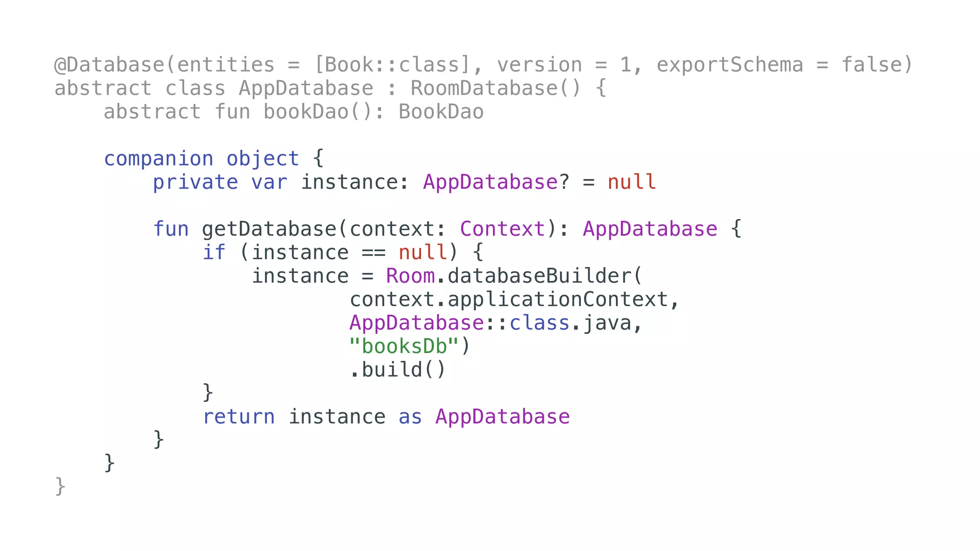Click the green "booksDb" string literal
Viewport: 980px width, 551px height.
pyautogui.click(x=404, y=346)
